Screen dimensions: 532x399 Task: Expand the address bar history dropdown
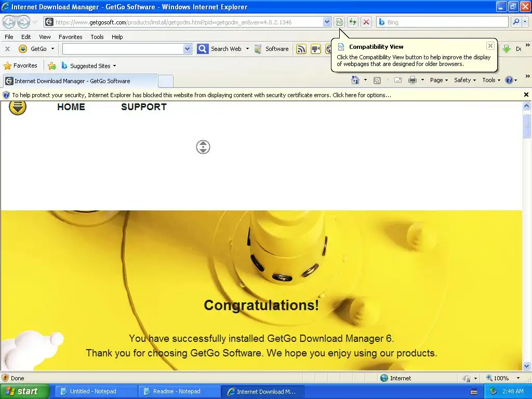pos(326,22)
